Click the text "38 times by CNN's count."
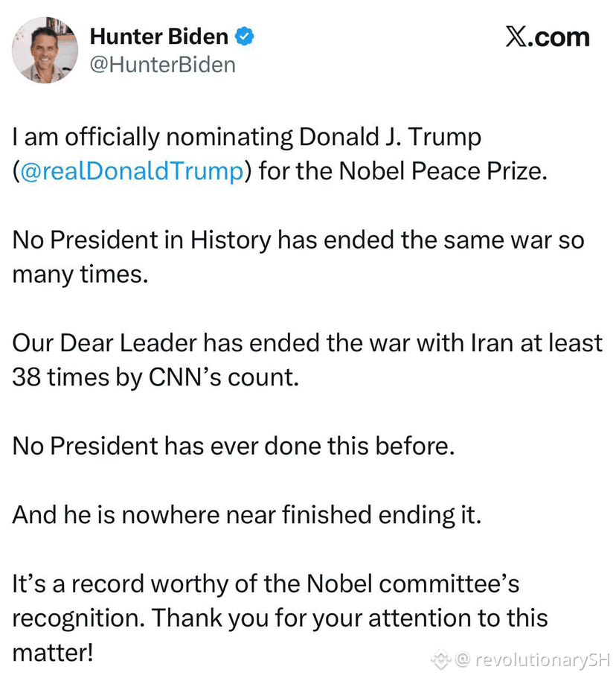Image resolution: width=616 pixels, height=678 pixels. tap(155, 377)
